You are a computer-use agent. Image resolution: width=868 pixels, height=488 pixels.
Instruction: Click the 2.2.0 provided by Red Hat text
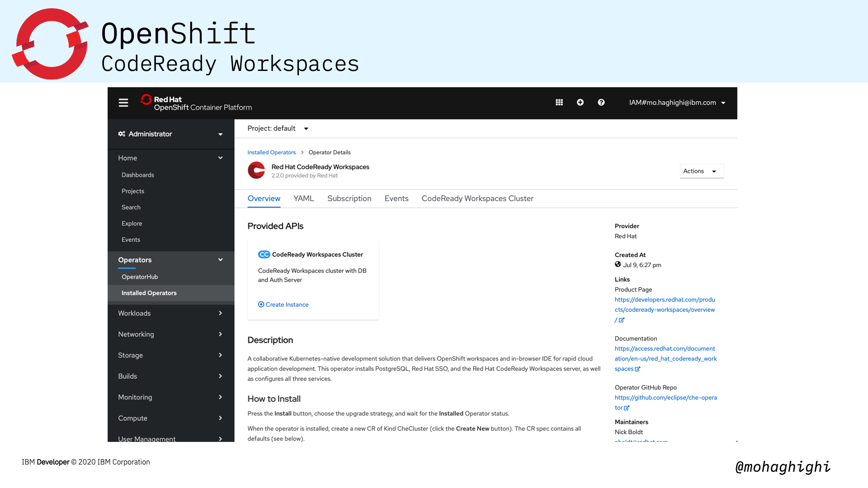click(x=305, y=176)
